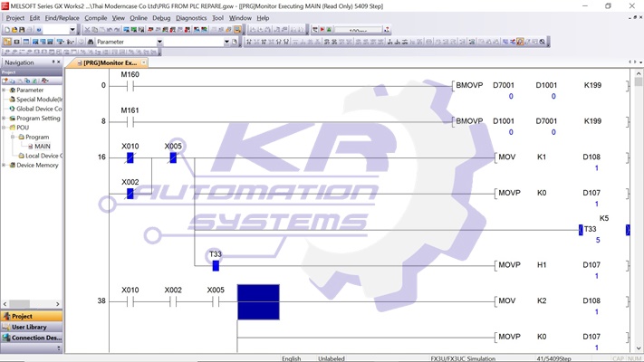Toggle X010 contact on rung 16
Viewport: 644px width, 362px height.
[x=130, y=157]
